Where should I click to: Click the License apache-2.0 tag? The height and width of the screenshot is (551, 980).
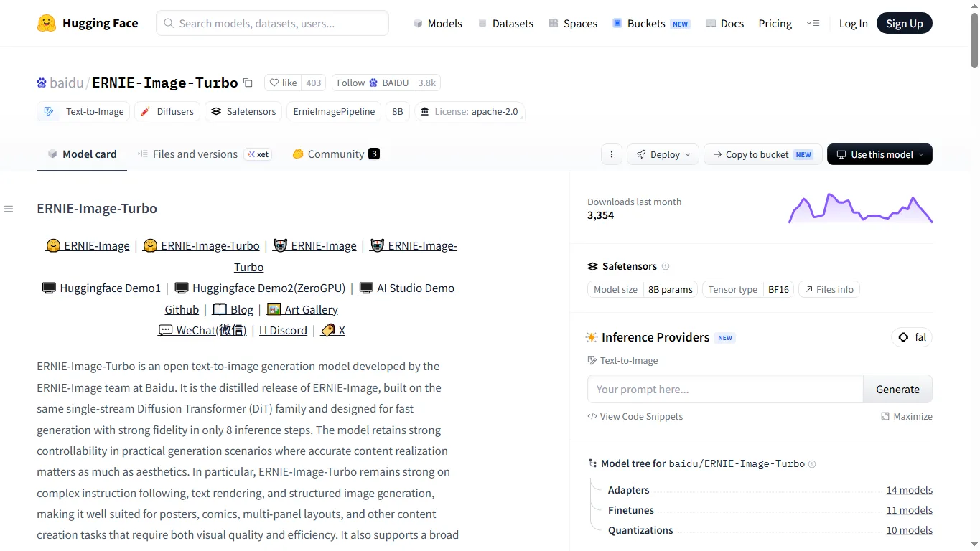coord(470,111)
